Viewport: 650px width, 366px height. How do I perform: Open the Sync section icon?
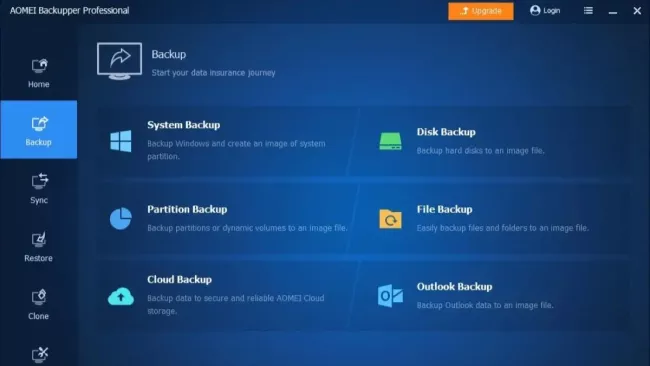(x=39, y=181)
